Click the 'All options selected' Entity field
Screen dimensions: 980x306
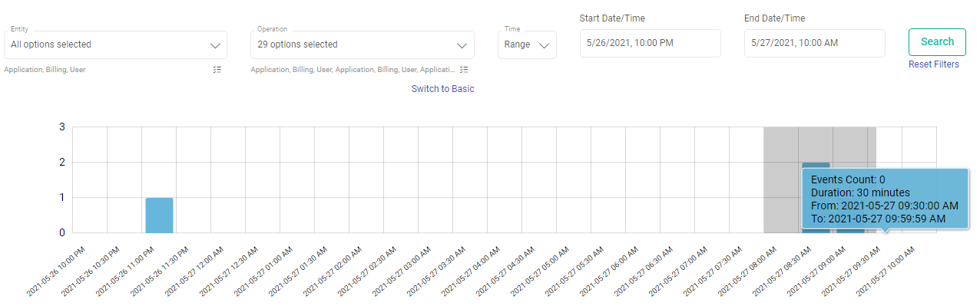click(115, 45)
